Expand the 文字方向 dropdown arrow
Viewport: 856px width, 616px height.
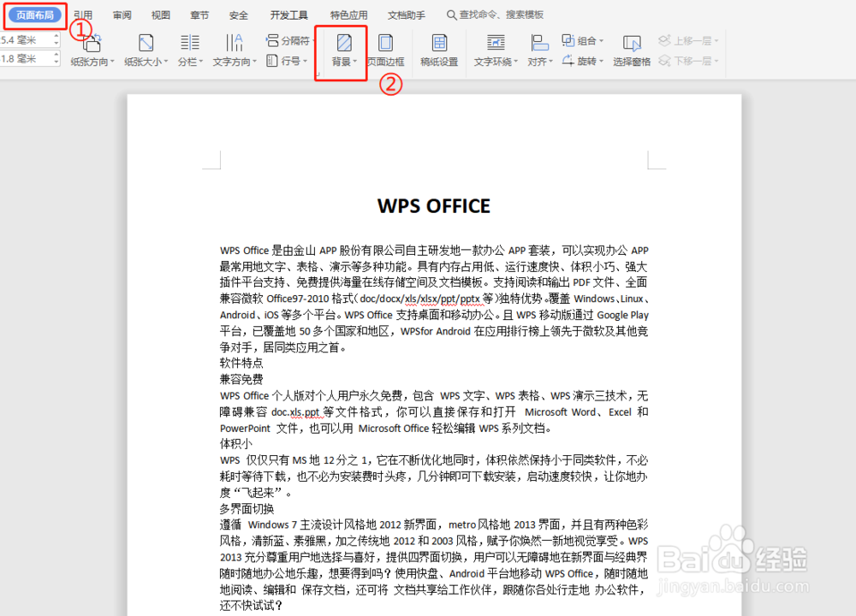tap(254, 62)
